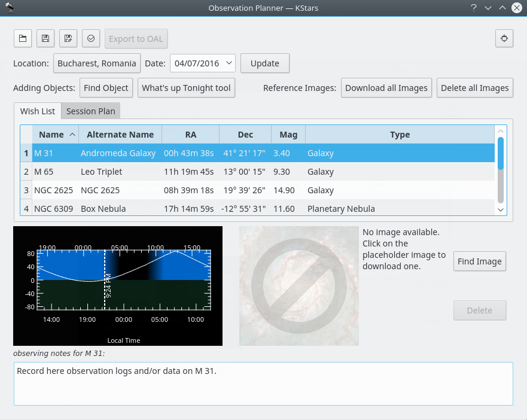
Task: Click the Open wish list folder icon
Action: coord(23,39)
